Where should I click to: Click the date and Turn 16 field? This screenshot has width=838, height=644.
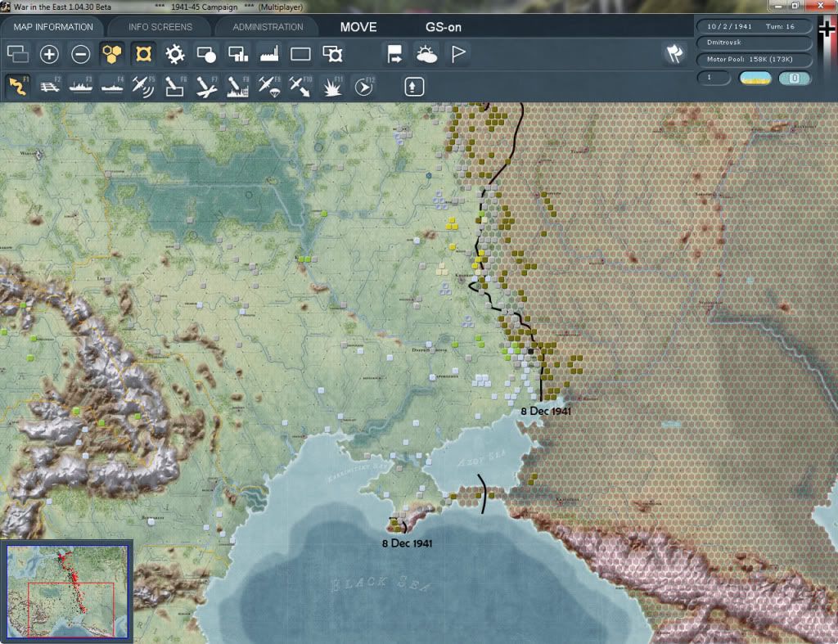pos(754,26)
